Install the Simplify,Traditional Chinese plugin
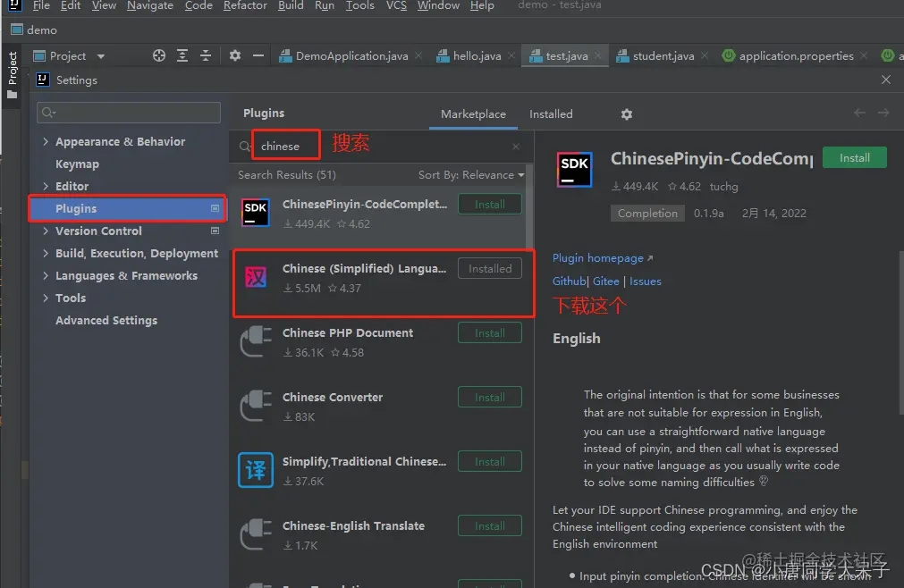Screen dimensions: 904x588 (x=490, y=462)
